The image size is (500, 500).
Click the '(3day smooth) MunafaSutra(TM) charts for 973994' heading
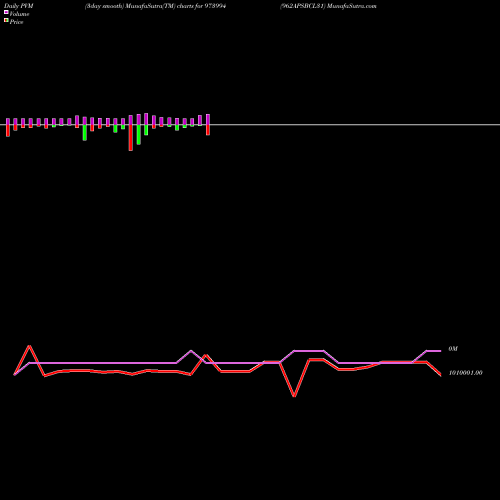(155, 6)
